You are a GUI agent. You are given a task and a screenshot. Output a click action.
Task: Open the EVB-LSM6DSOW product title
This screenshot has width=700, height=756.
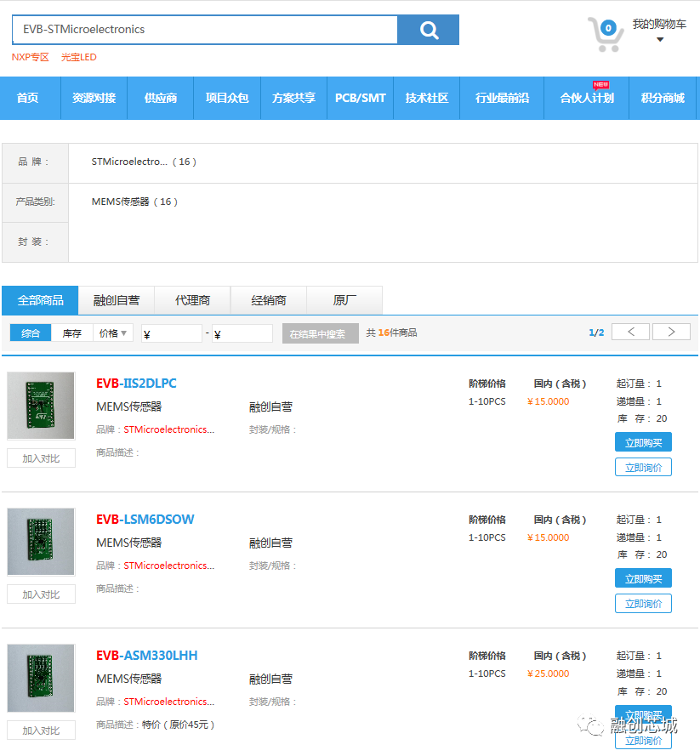pos(145,520)
